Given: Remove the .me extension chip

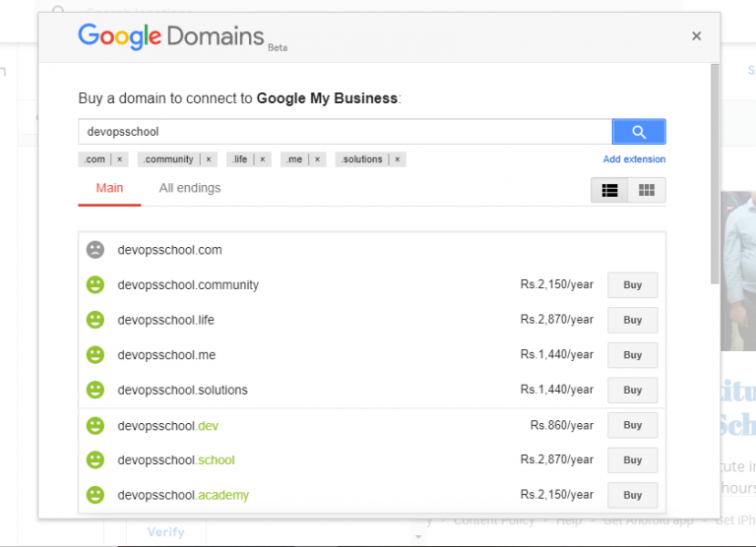Looking at the screenshot, I should pos(317,159).
